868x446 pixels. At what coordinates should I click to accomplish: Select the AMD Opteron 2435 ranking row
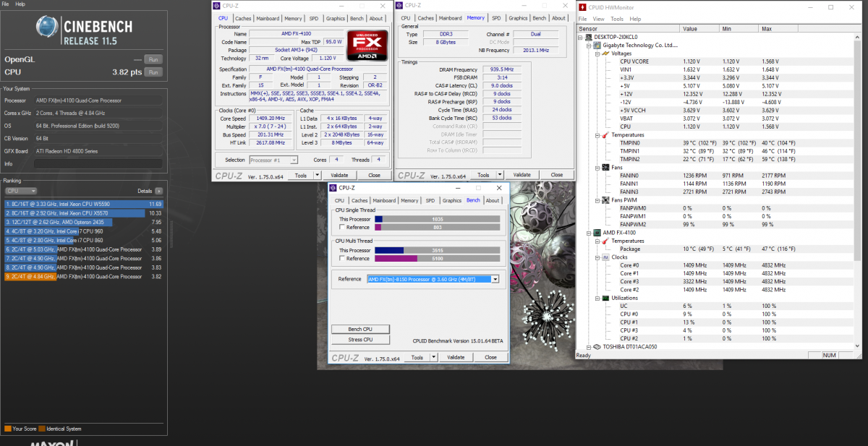click(x=84, y=222)
